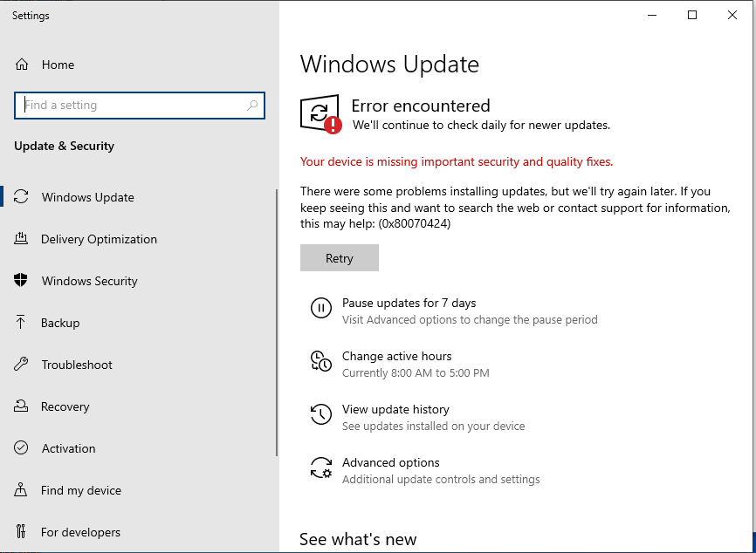
Task: Click the Windows Update sync arrows sidebar icon
Action: coord(21,197)
